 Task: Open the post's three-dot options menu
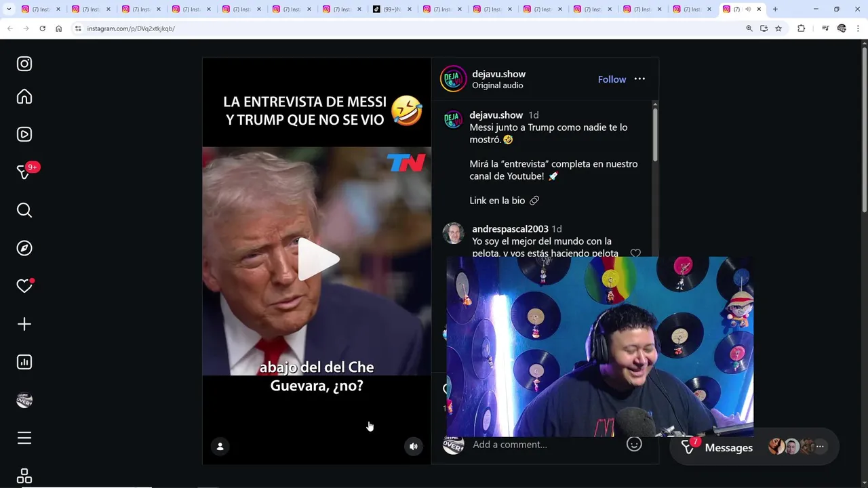639,79
